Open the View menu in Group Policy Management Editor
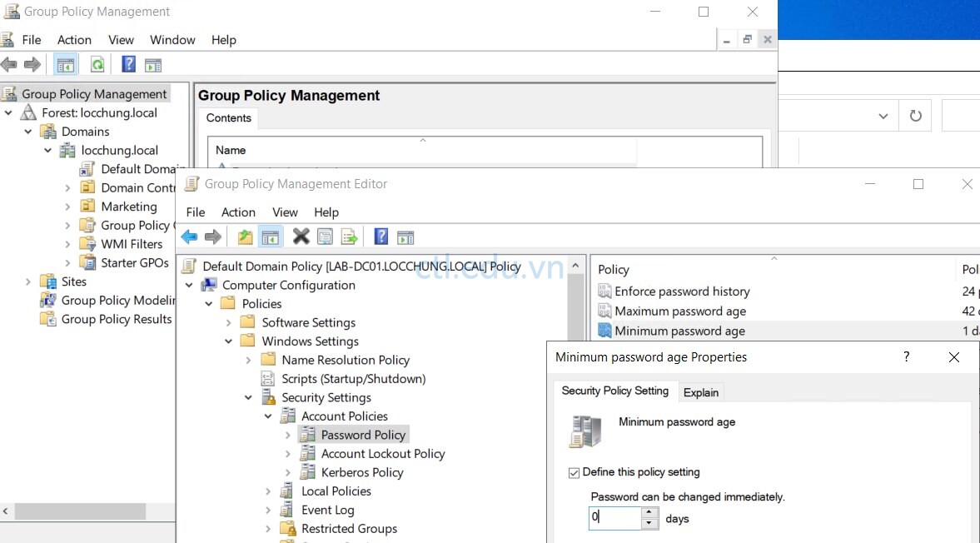 coord(285,212)
